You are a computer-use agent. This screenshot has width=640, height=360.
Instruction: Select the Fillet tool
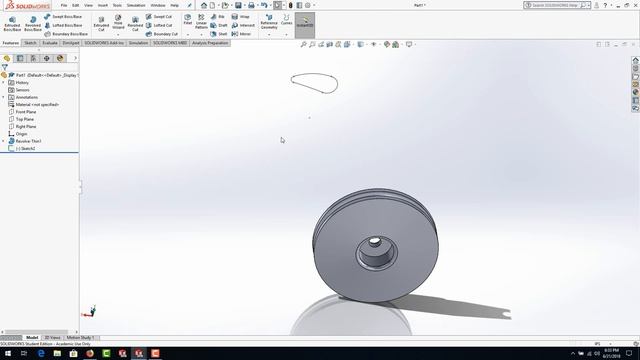(x=188, y=20)
